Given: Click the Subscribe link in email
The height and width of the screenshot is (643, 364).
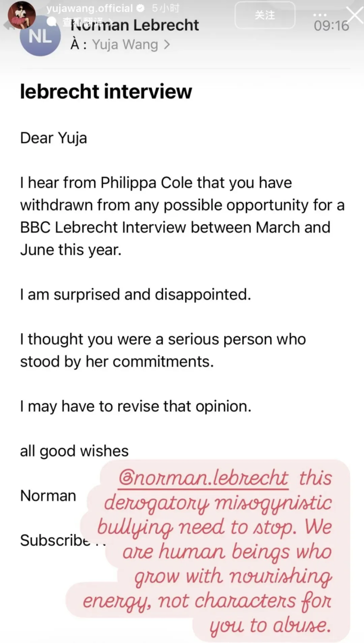Looking at the screenshot, I should (x=55, y=540).
